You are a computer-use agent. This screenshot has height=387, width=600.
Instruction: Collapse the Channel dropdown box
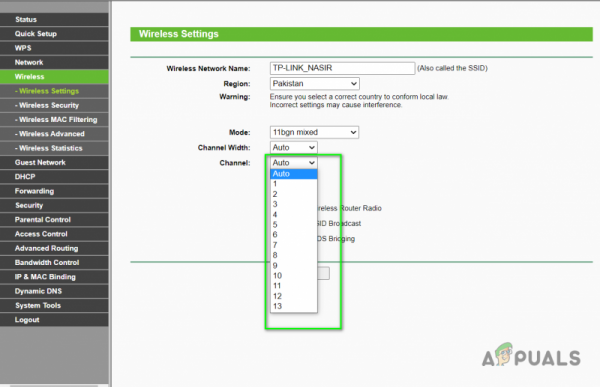(x=293, y=163)
